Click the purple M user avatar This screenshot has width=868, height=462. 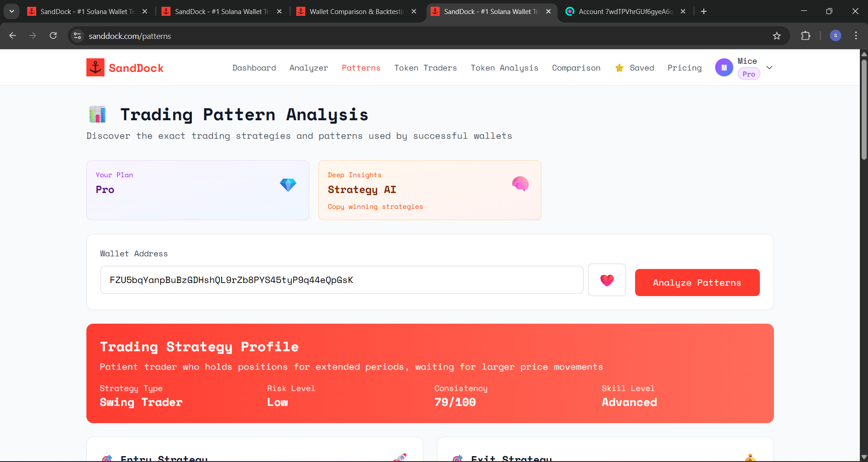tap(724, 67)
